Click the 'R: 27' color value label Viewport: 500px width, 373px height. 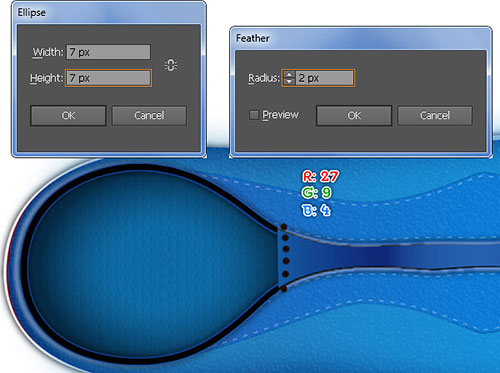[320, 176]
